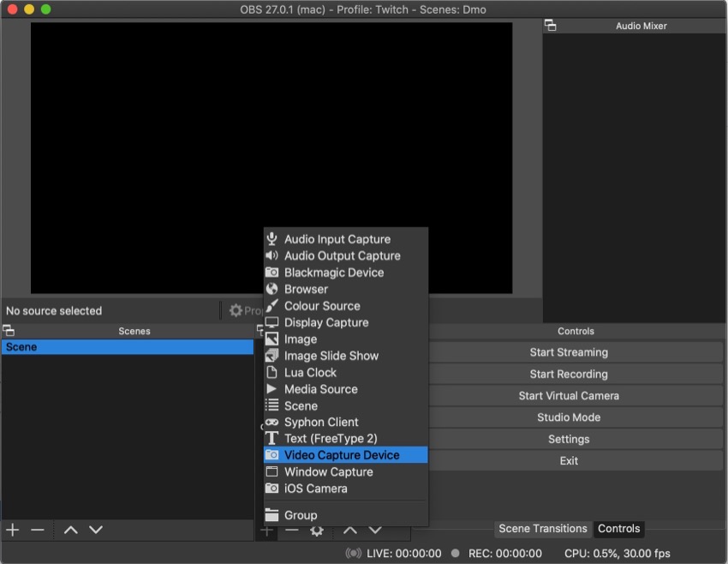728x564 pixels.
Task: Click the LIVE: 00:00:00 timer text
Action: (404, 554)
